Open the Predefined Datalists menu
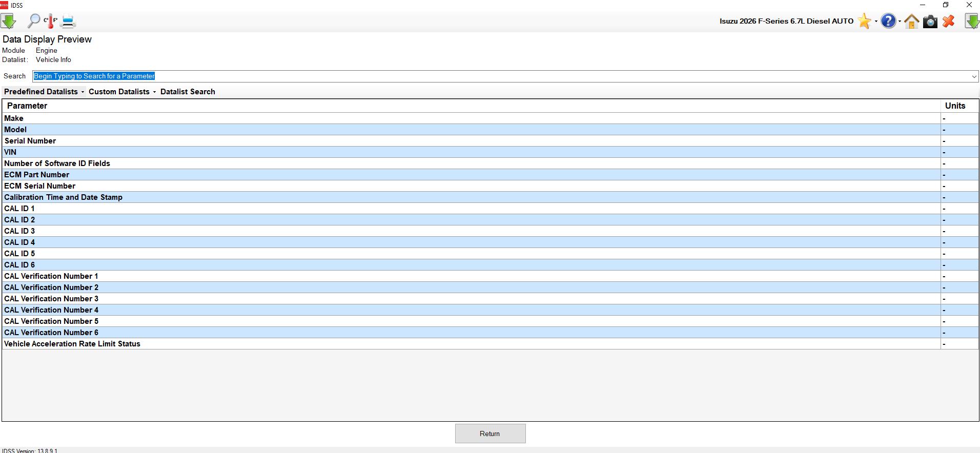980x453 pixels. [44, 92]
